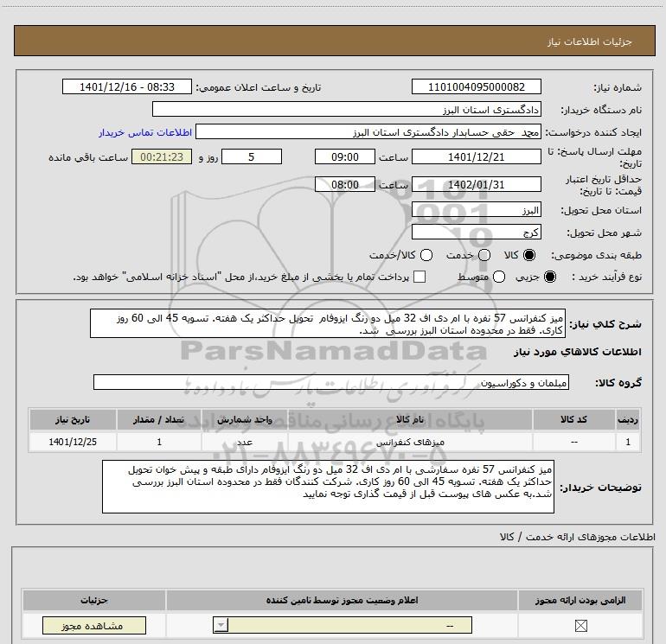Click the جزئیات اطلاعات نیاز header bar
666x644 pixels.
[x=334, y=41]
